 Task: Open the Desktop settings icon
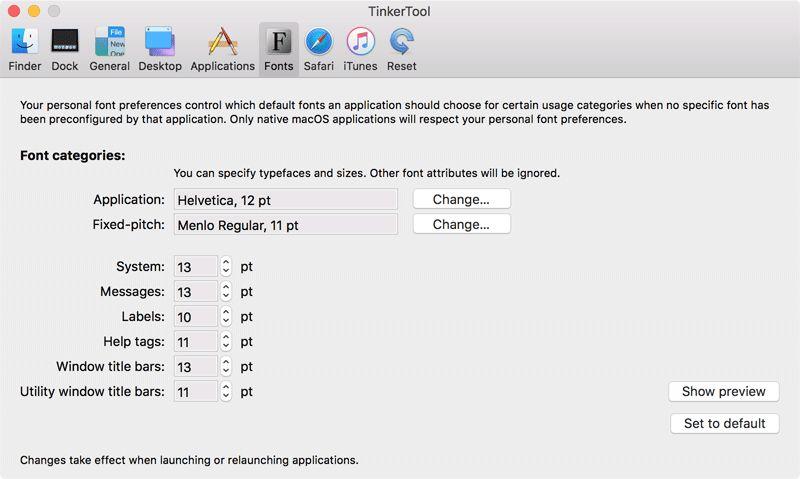point(160,49)
